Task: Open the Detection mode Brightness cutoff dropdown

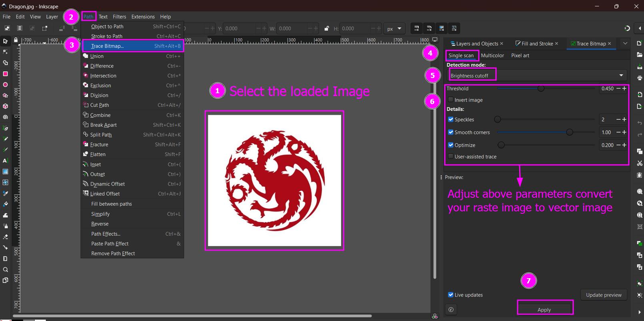Action: click(x=537, y=75)
